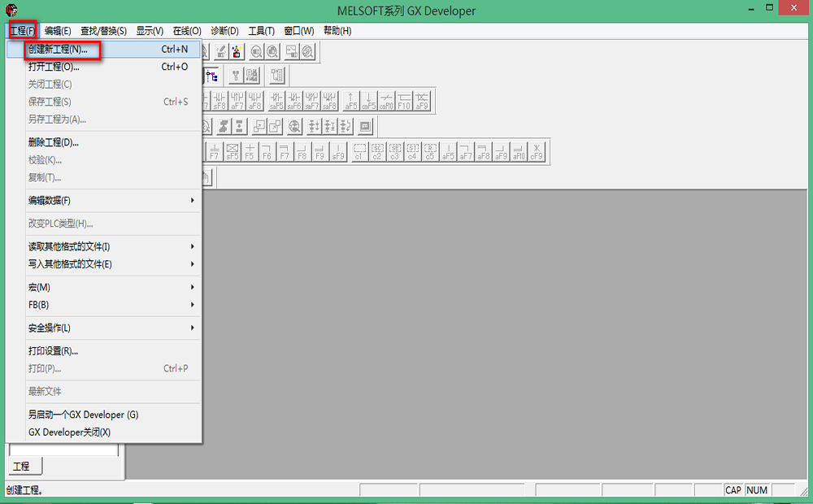The width and height of the screenshot is (813, 504).
Task: Click the c3 SE step icon
Action: click(x=394, y=151)
